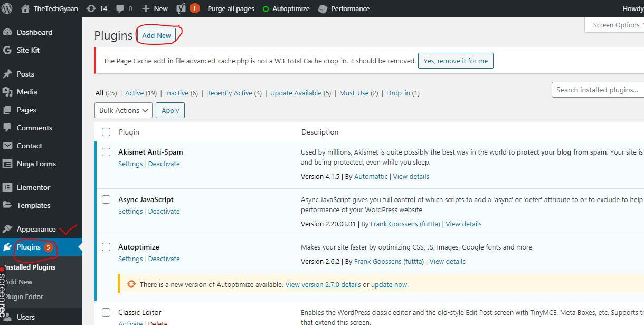Deactivate the Async JavaScript plugin
Screen dimensions: 644x325
pos(164,211)
